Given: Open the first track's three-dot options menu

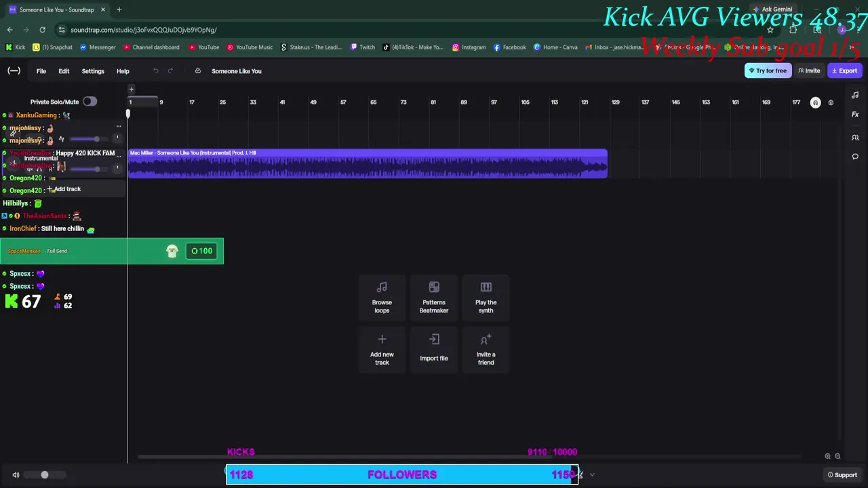Looking at the screenshot, I should pyautogui.click(x=119, y=126).
